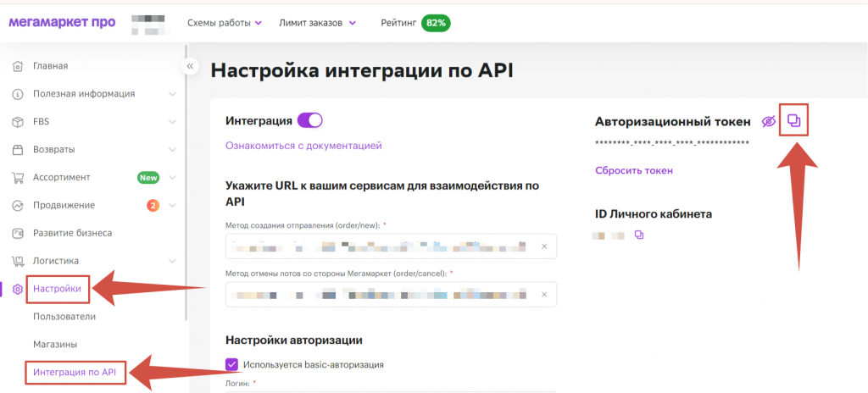This screenshot has width=868, height=393.
Task: Go to Пользователи settings page
Action: [64, 317]
